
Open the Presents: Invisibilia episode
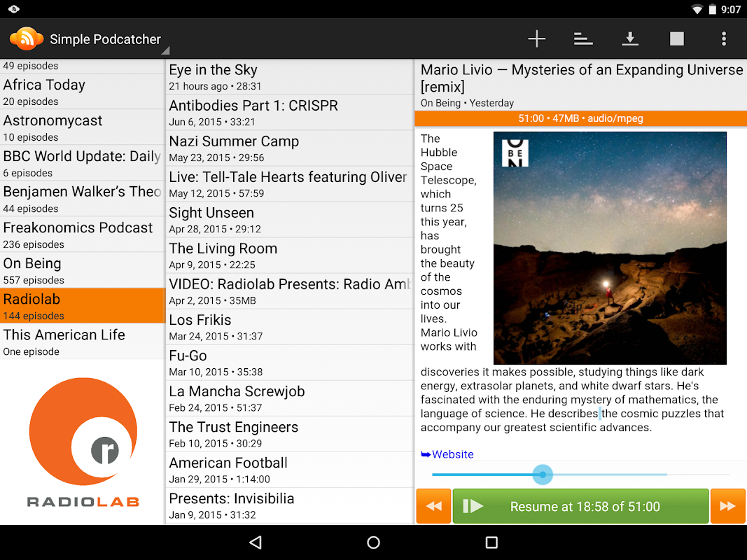click(290, 505)
